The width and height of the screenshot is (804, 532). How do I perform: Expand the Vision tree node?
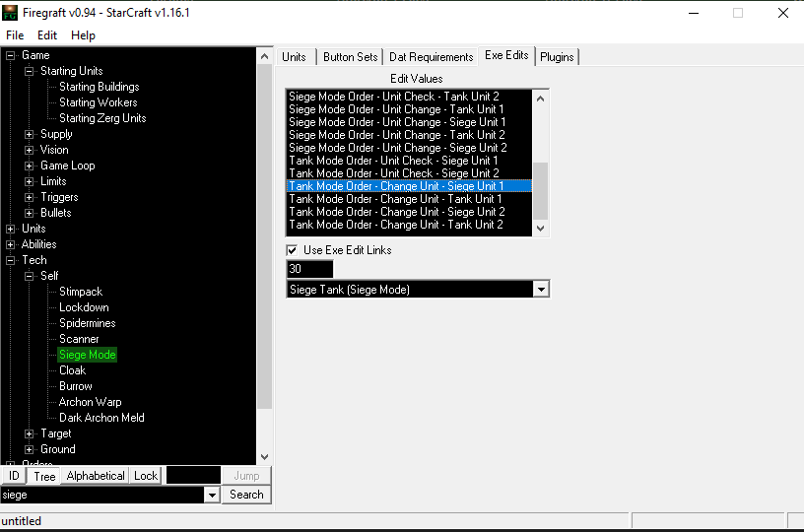point(30,150)
